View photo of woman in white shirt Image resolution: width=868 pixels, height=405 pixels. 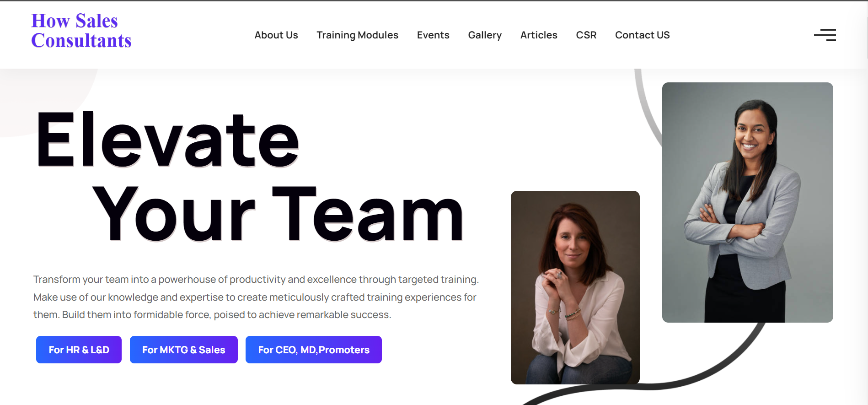click(x=575, y=287)
